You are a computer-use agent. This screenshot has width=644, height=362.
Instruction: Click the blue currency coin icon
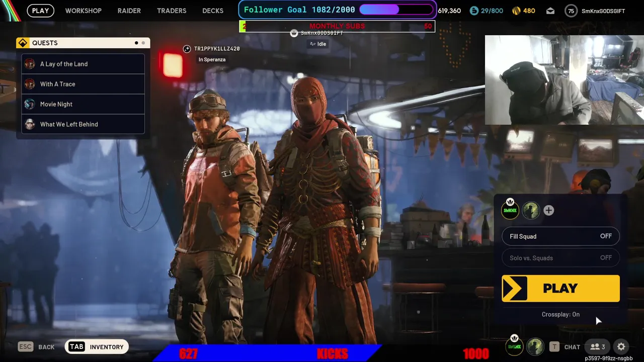(x=474, y=11)
